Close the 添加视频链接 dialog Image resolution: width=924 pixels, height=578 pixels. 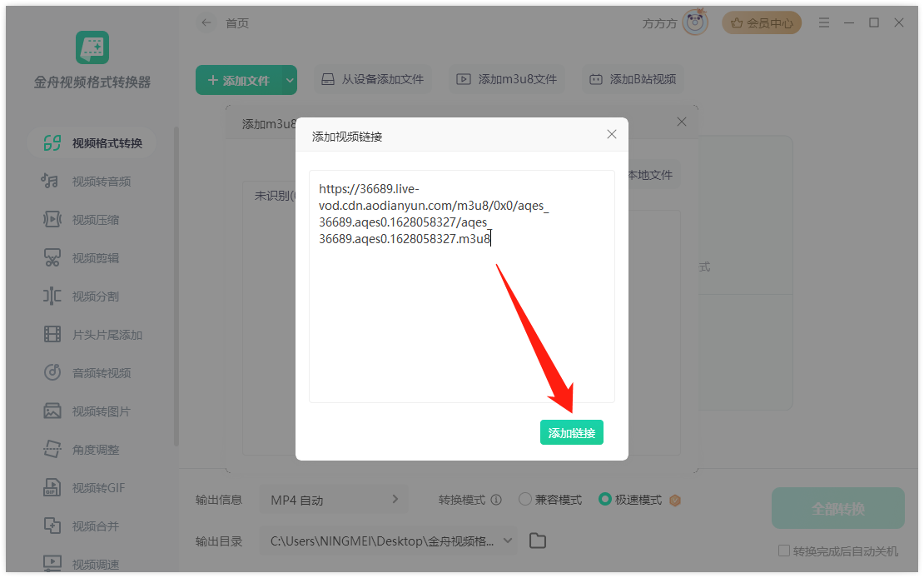611,134
